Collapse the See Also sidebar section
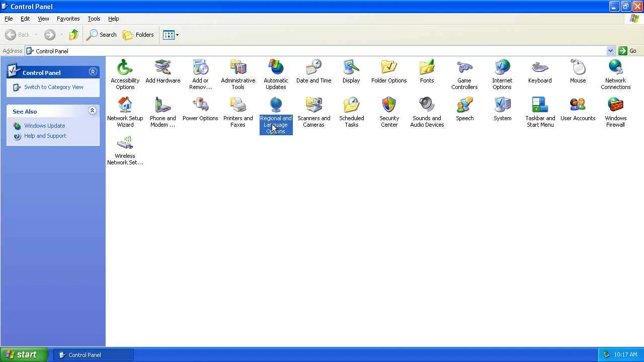Image resolution: width=644 pixels, height=362 pixels. point(93,111)
